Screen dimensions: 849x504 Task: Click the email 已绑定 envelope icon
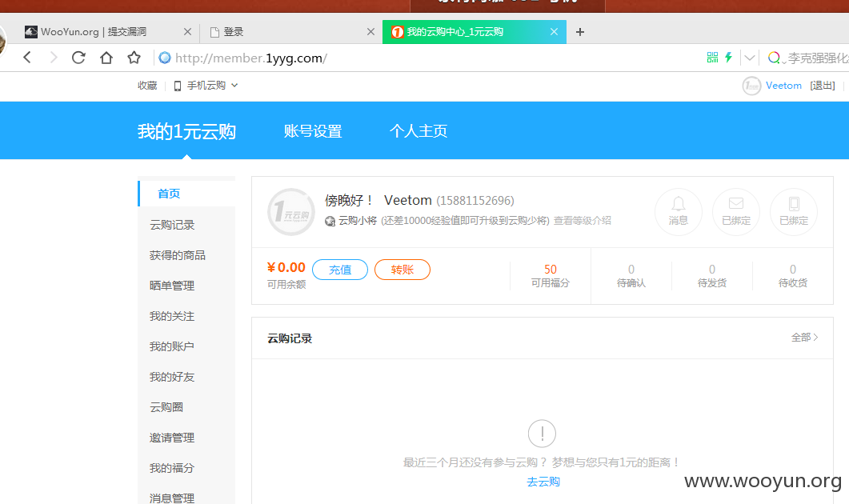point(736,212)
